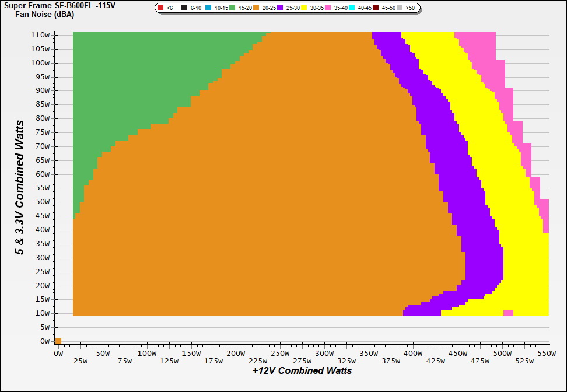Click the red <6 legend swatch
This screenshot has height=392, width=567.
160,8
